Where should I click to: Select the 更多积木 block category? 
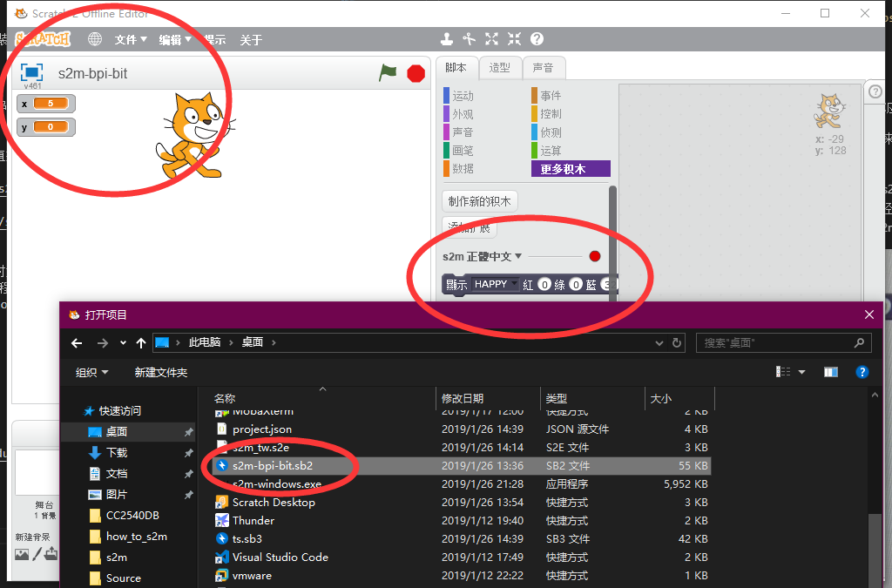point(571,169)
